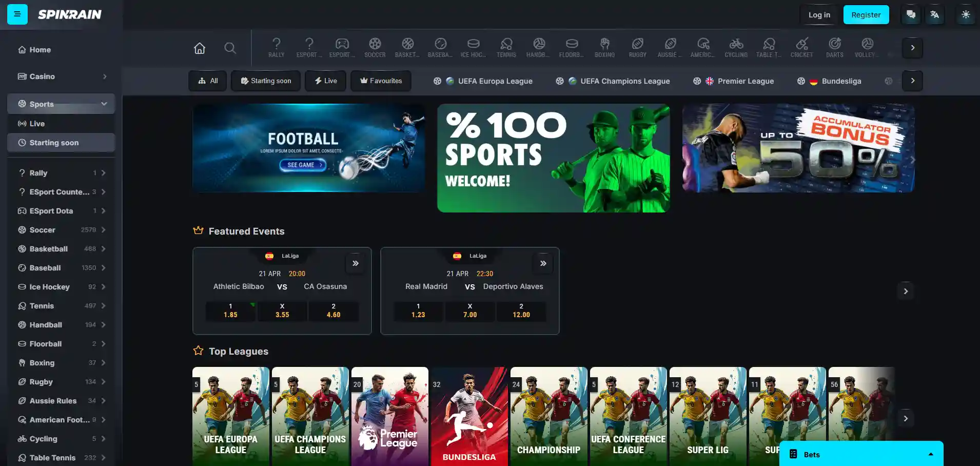
Task: Select the Handball icon in top sports bar
Action: [x=539, y=48]
